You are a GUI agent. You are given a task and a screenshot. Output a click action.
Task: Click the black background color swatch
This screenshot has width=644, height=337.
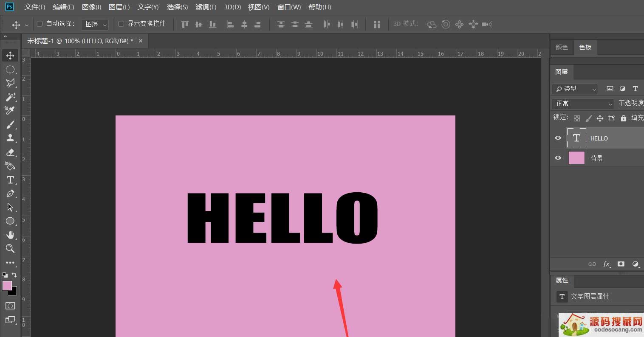(14, 292)
